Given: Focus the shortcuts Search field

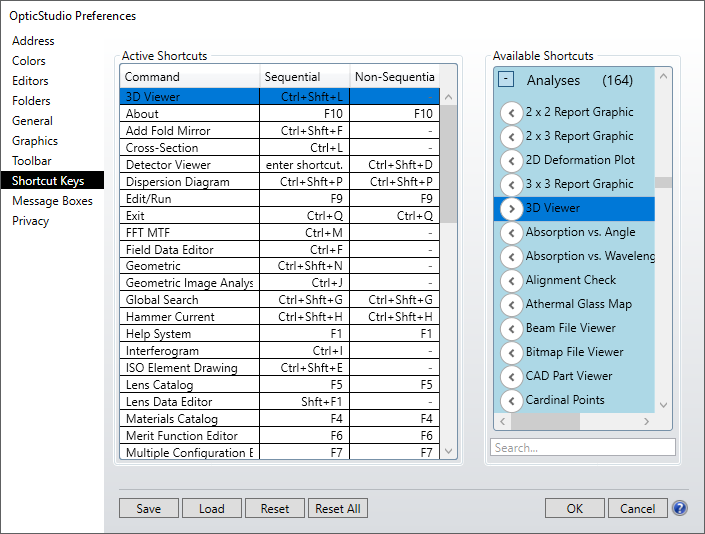Looking at the screenshot, I should pos(582,447).
